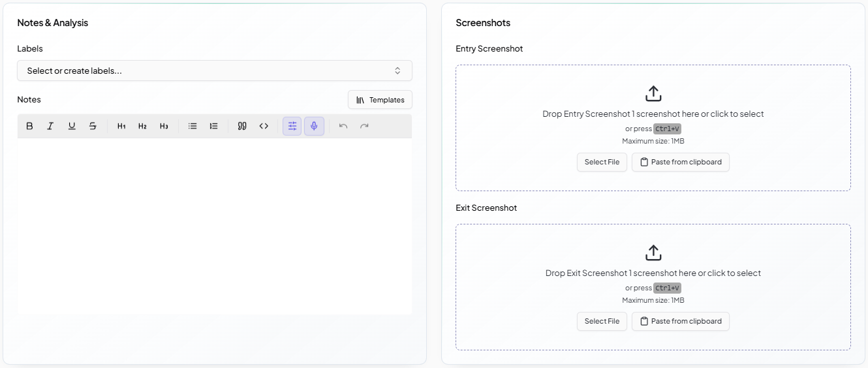This screenshot has height=368, width=868.
Task: Insert a bulleted list
Action: click(x=193, y=126)
